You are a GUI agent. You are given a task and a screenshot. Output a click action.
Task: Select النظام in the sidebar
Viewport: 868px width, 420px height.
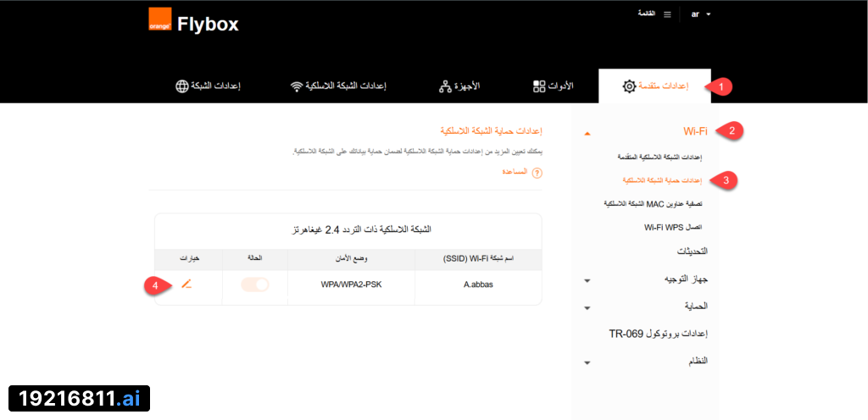point(698,361)
